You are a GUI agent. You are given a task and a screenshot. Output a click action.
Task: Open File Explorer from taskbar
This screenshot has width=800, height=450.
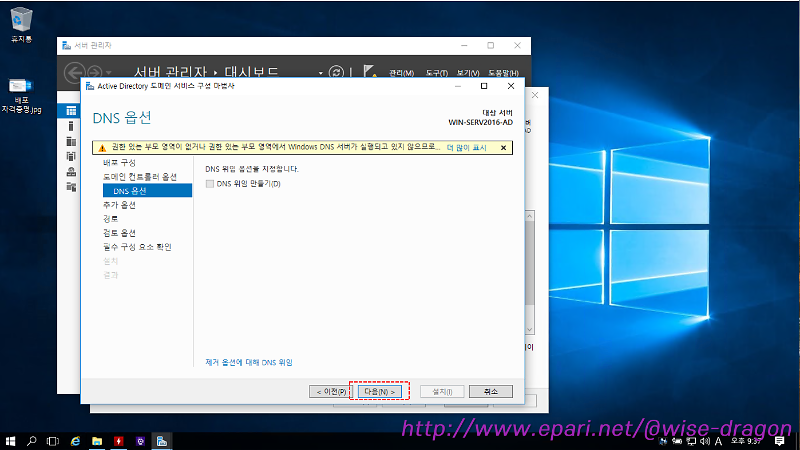[x=97, y=441]
